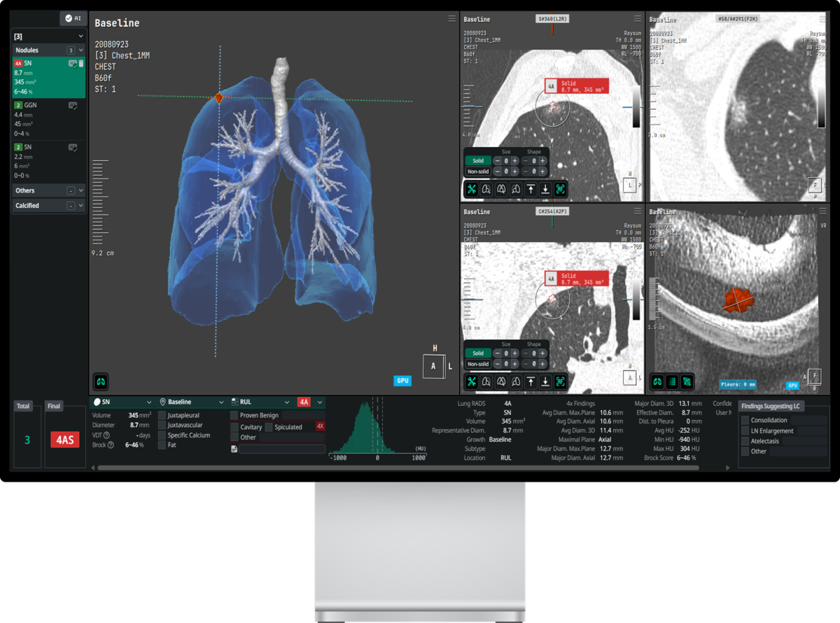Click the export arrow-down icon in axial toolbar
This screenshot has height=623, width=840.
point(545,188)
